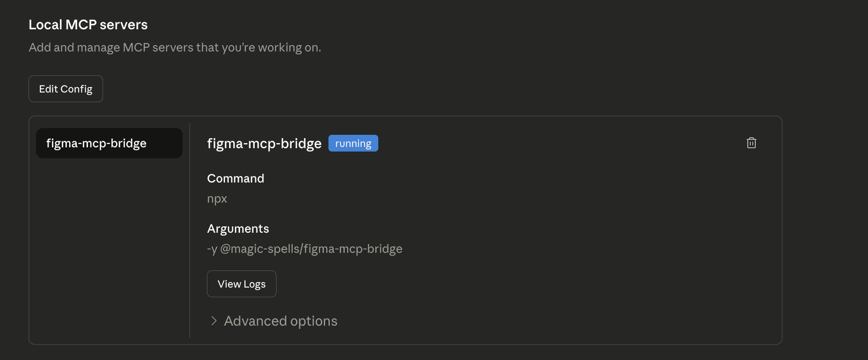Click the @magic-spells/figma-mcp-bridge argument text
This screenshot has width=868, height=360.
(311, 249)
